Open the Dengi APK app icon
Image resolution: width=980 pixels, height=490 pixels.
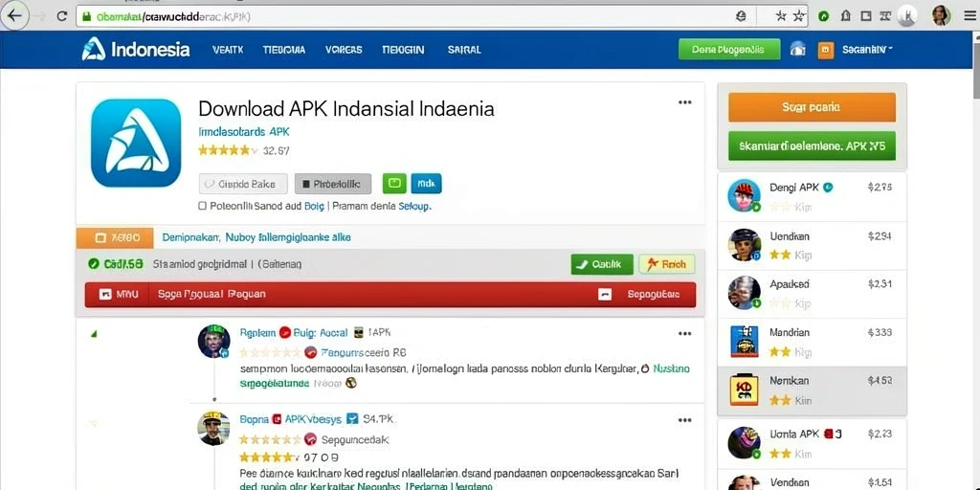(x=745, y=195)
